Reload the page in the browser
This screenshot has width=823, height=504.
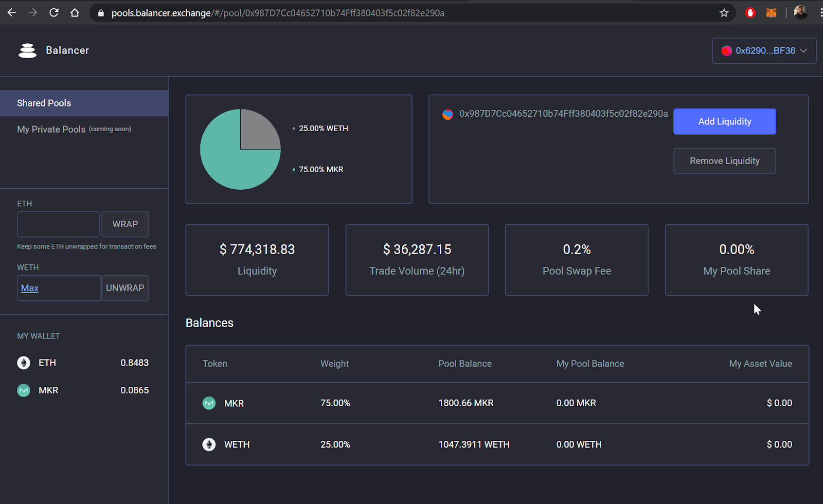pyautogui.click(x=54, y=13)
